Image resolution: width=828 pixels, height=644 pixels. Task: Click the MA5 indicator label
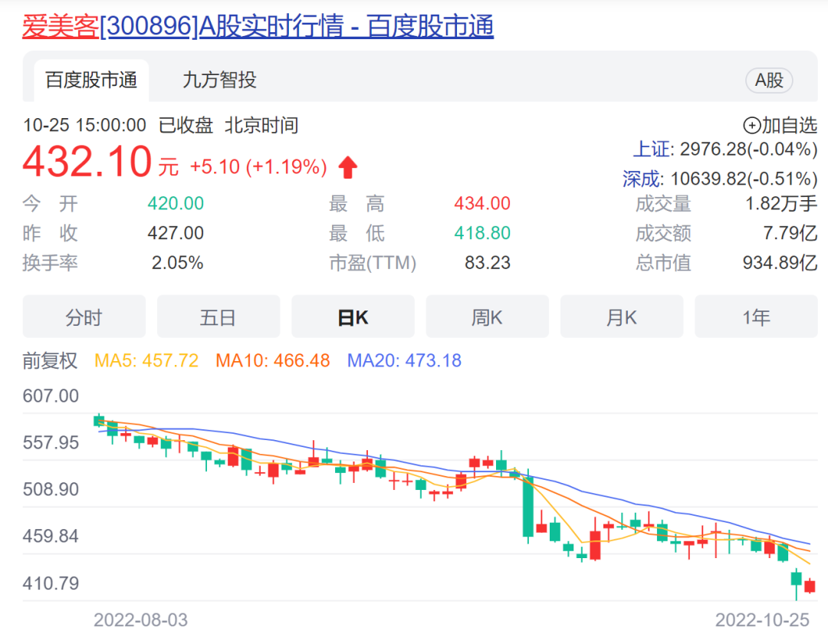[x=146, y=360]
